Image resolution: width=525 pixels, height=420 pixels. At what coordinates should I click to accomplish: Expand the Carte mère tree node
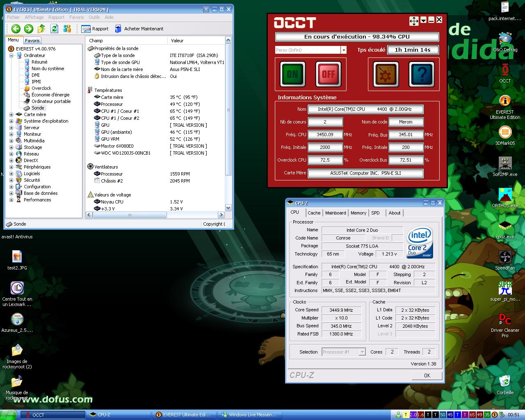[11, 114]
